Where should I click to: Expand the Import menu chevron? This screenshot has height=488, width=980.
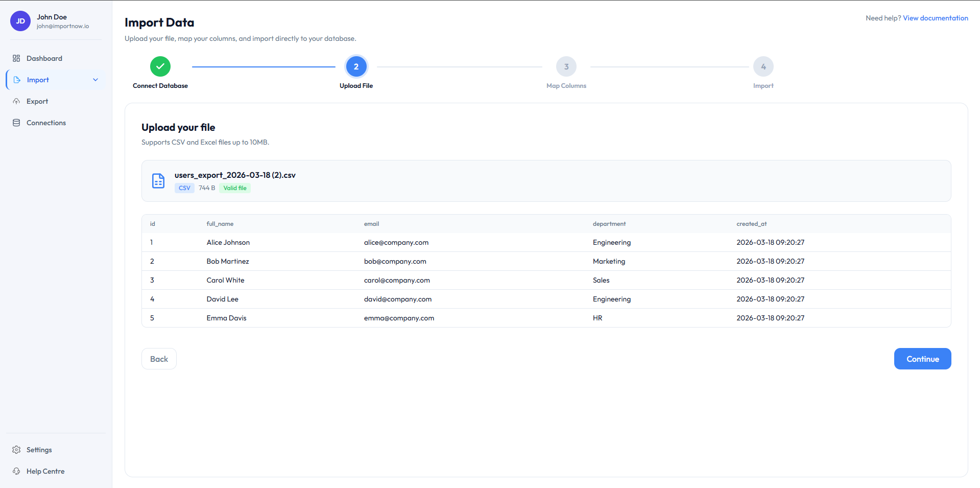click(x=95, y=80)
